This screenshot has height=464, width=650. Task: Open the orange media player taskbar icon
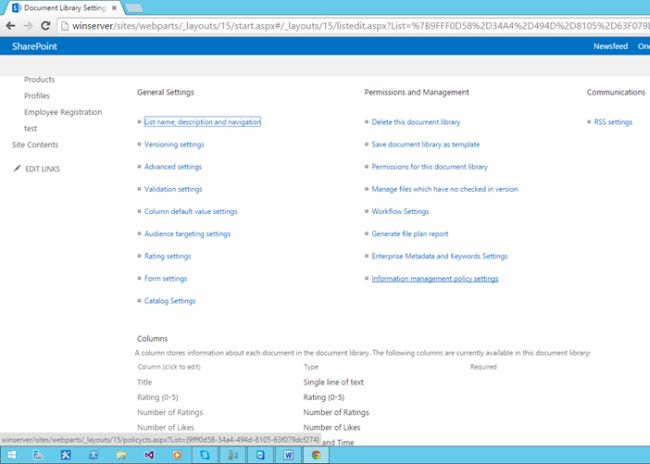point(177,455)
